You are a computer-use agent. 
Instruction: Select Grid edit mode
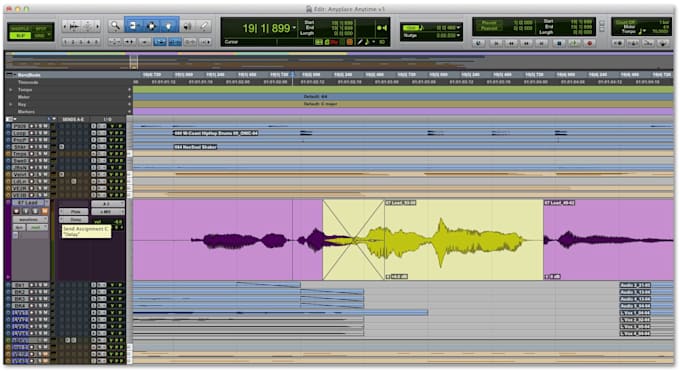click(40, 36)
